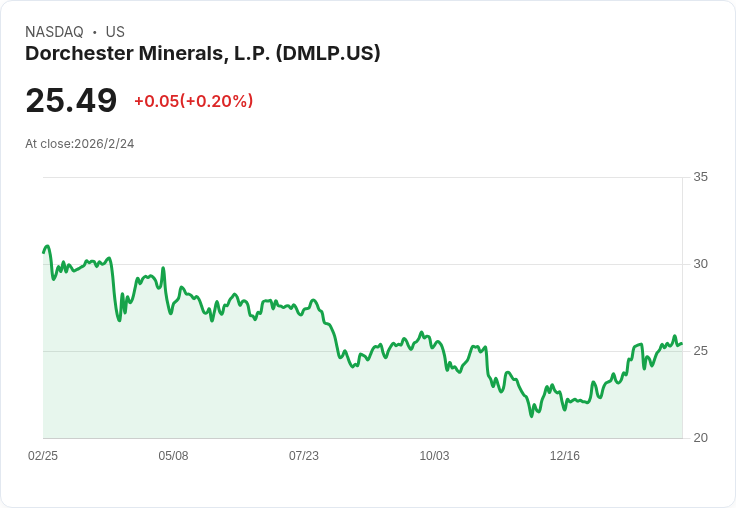This screenshot has height=508, width=736.
Task: Click the 25 price axis label
Action: [700, 351]
